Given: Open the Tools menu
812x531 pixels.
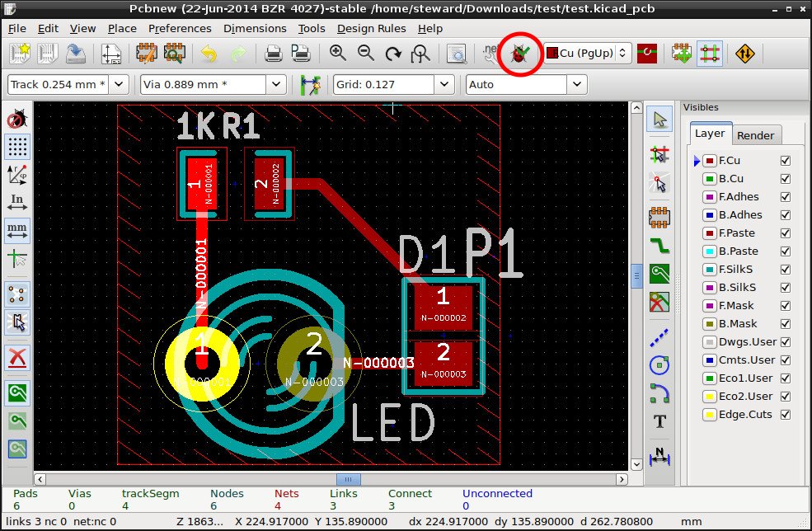Looking at the screenshot, I should (312, 29).
